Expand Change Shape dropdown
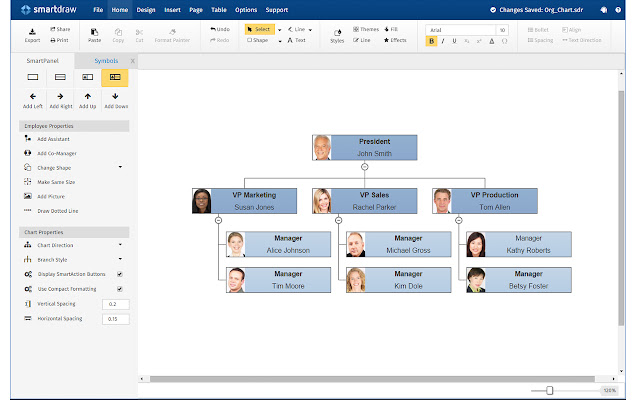 (x=120, y=167)
